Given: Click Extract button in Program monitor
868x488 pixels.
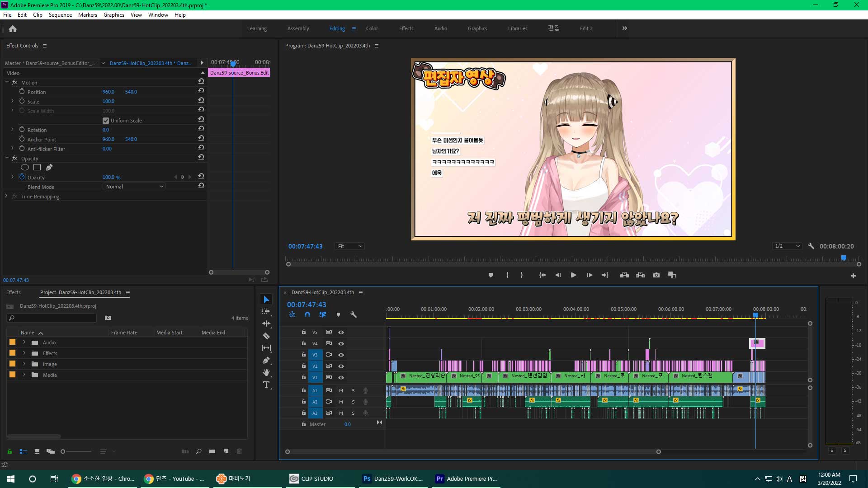Looking at the screenshot, I should click(x=640, y=275).
